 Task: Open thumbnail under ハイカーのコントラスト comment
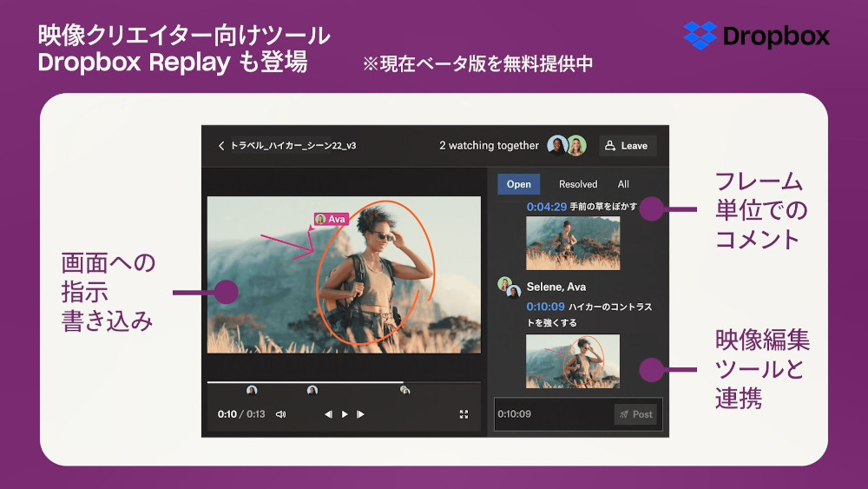coord(573,361)
